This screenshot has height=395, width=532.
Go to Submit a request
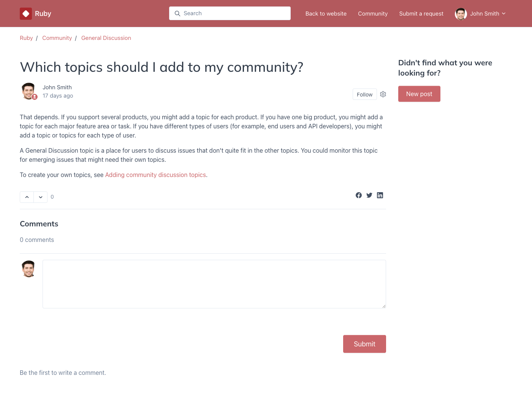421,14
